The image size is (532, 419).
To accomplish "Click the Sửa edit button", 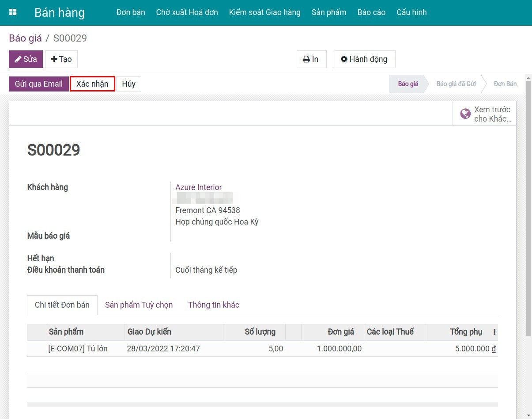I will point(26,59).
